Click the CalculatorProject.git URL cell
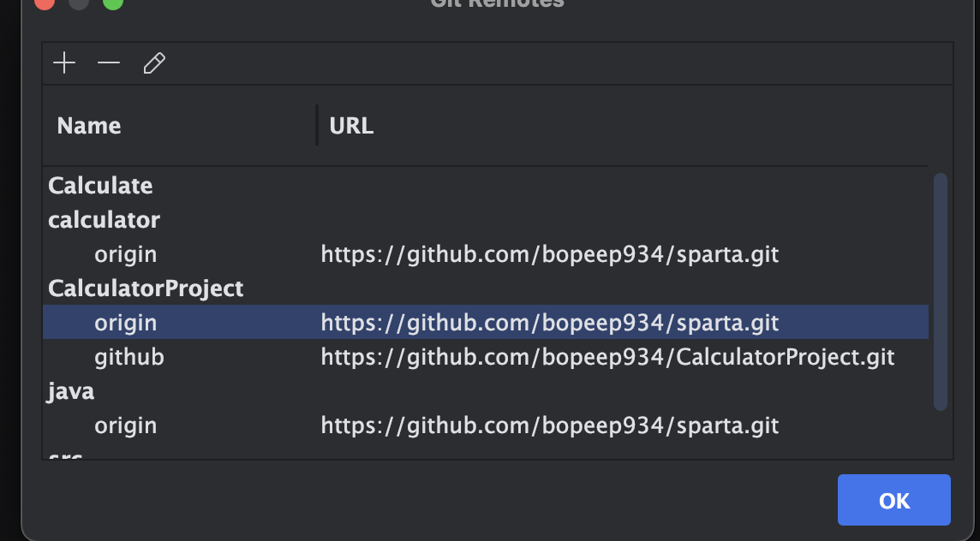Image resolution: width=980 pixels, height=541 pixels. pyautogui.click(x=607, y=357)
